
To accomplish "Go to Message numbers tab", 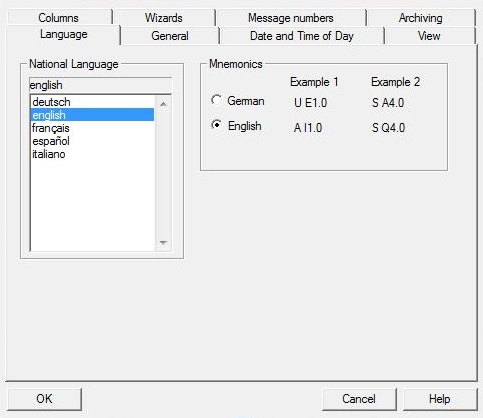I will [291, 18].
